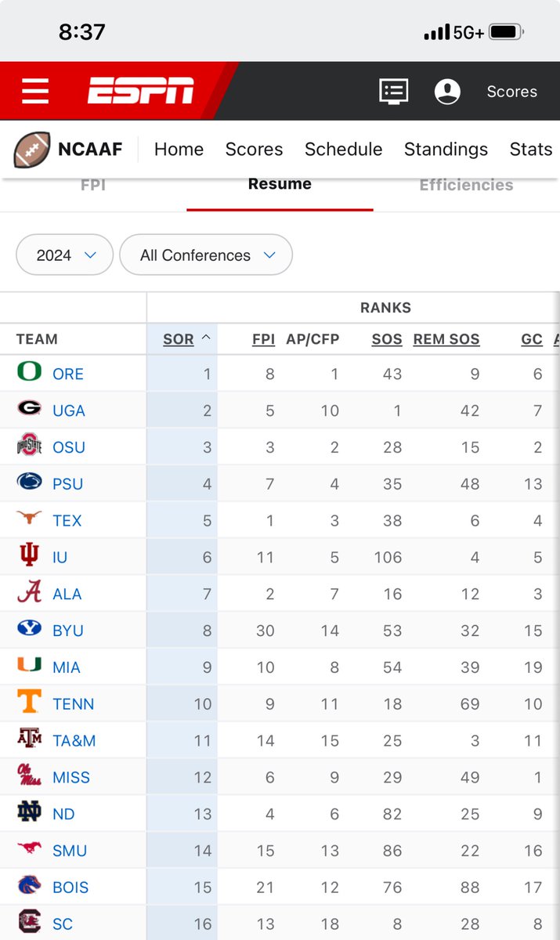Switch to the Efficiencies tab

pos(466,185)
